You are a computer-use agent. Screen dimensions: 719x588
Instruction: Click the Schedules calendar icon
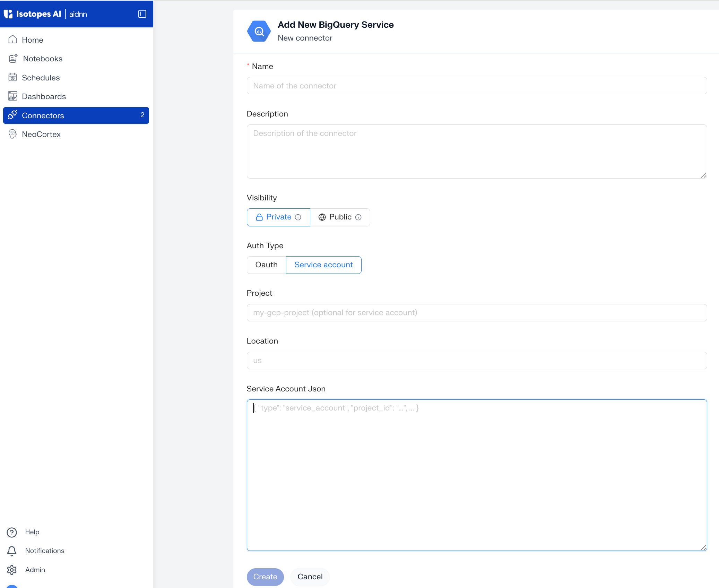12,77
